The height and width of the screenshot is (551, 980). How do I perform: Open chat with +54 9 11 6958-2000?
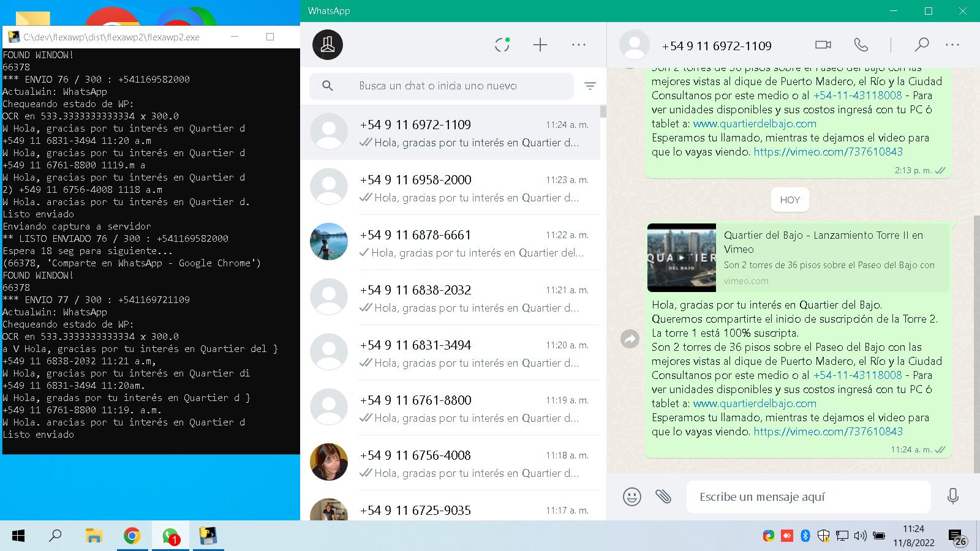450,187
